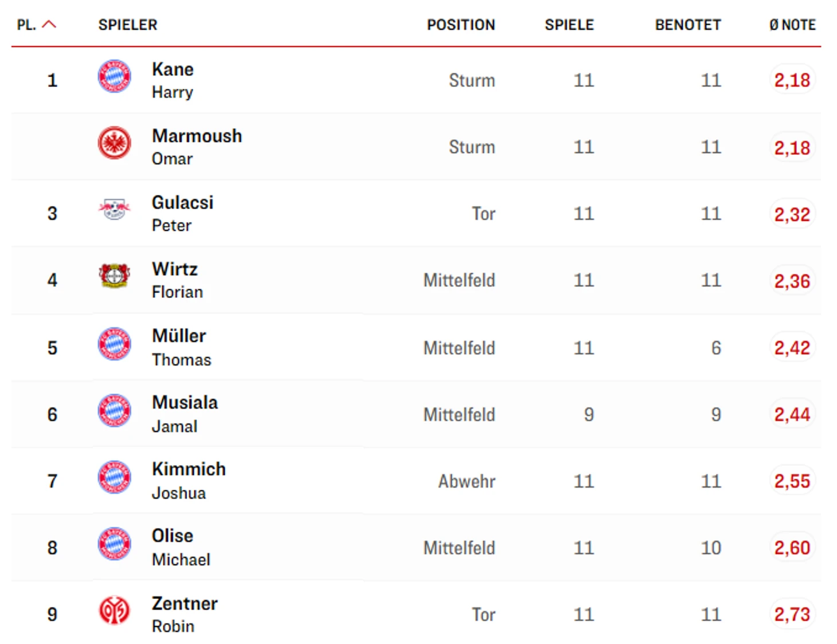Sort by BENOTET column header
Viewport: 837px width, 644px height.
tap(687, 25)
